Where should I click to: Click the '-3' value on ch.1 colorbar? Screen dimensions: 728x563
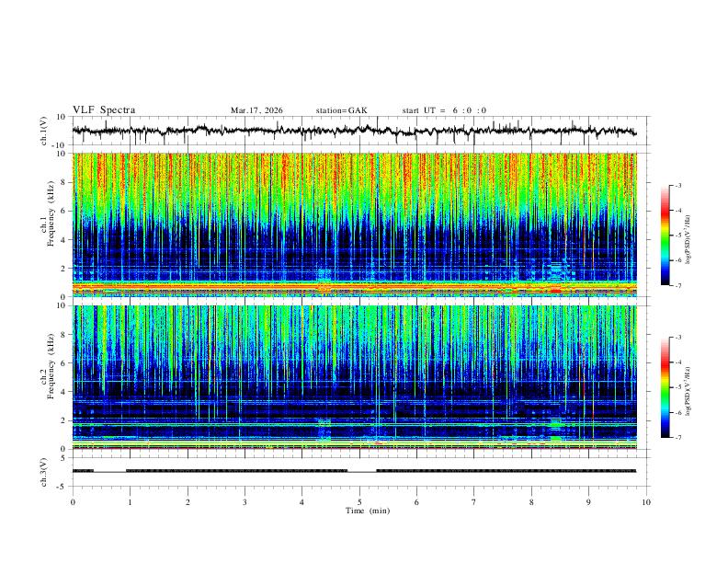[677, 185]
